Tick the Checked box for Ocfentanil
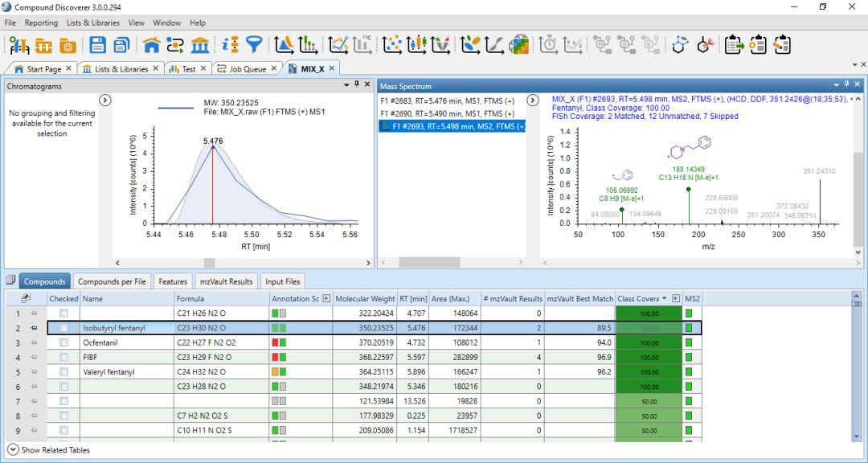This screenshot has width=868, height=463. pos(64,342)
